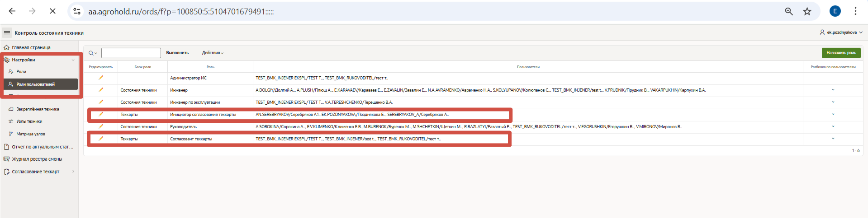This screenshot has height=218, width=868.
Task: Edit the Согласовант техкарты row
Action: click(x=101, y=139)
